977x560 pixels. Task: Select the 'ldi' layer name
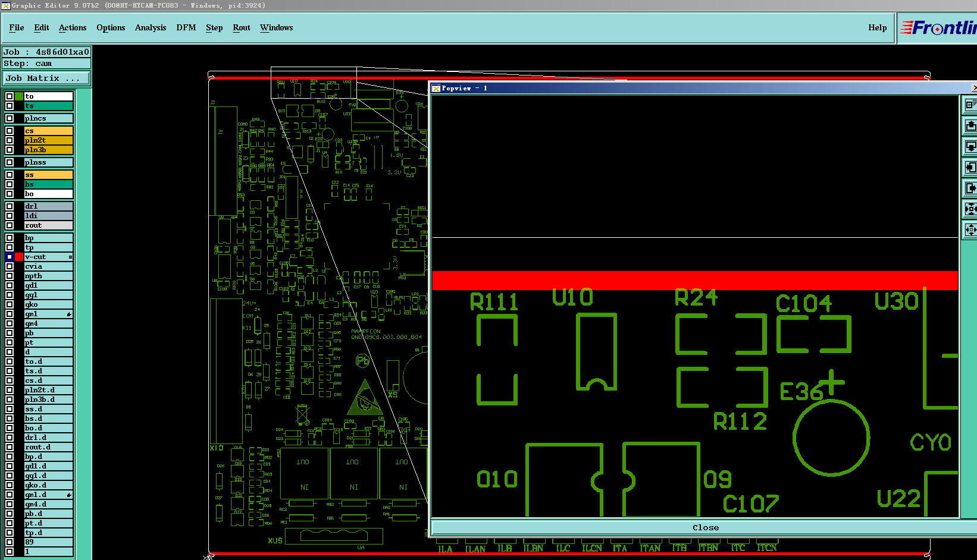click(48, 216)
